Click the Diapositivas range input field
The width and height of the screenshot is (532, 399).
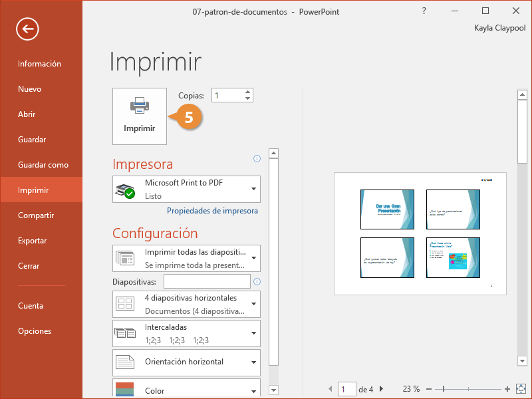(x=207, y=281)
